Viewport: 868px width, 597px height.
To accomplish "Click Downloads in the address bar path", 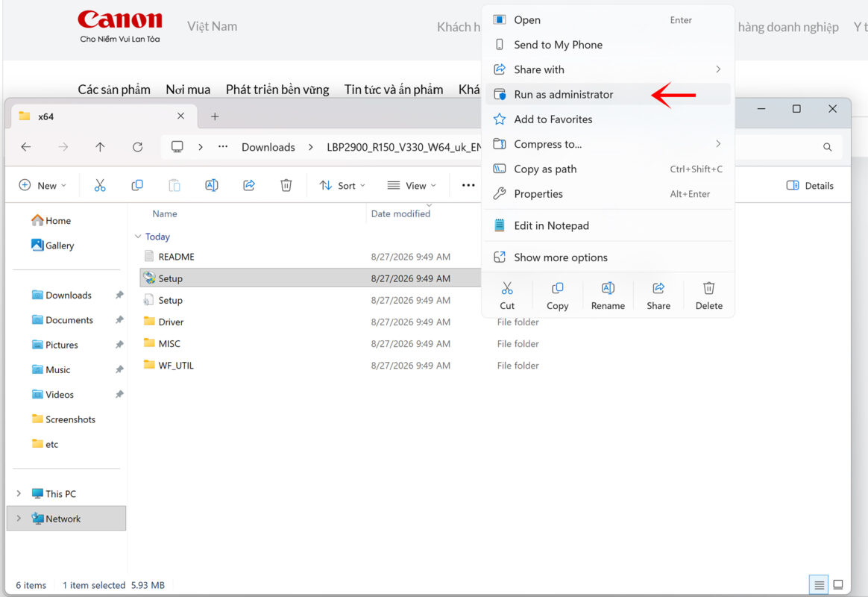I will (x=268, y=147).
